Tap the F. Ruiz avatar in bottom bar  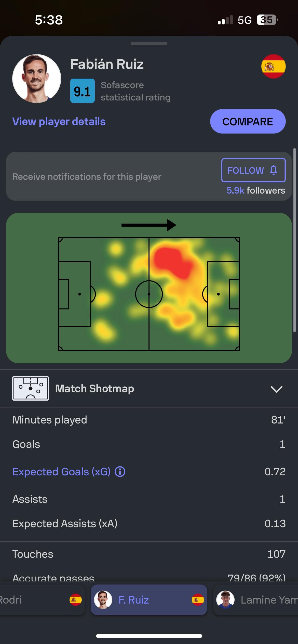pyautogui.click(x=103, y=599)
